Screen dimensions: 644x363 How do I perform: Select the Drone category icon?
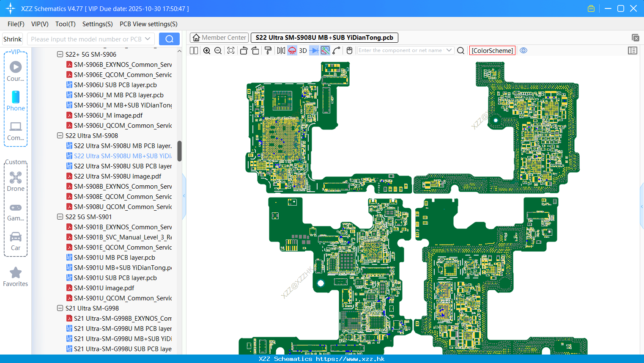click(16, 178)
